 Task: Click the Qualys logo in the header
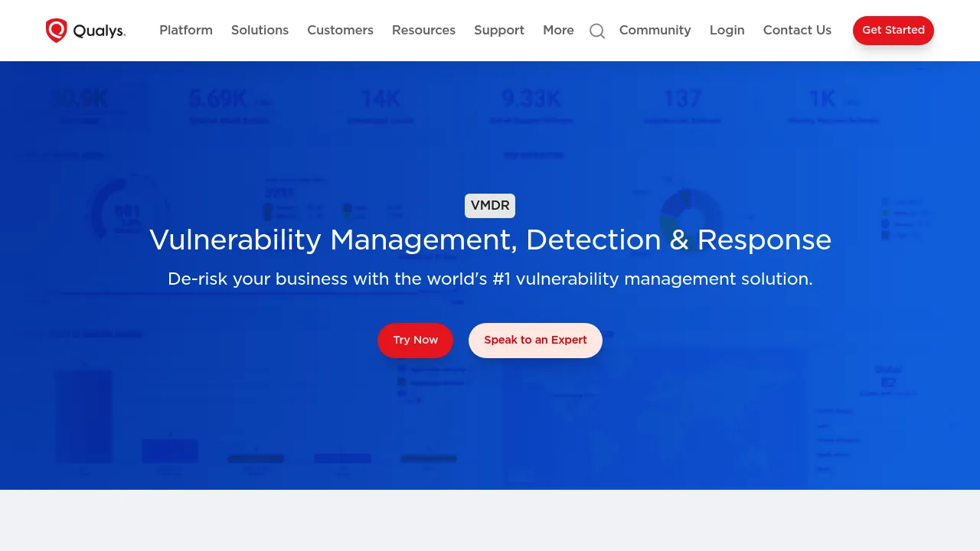86,31
